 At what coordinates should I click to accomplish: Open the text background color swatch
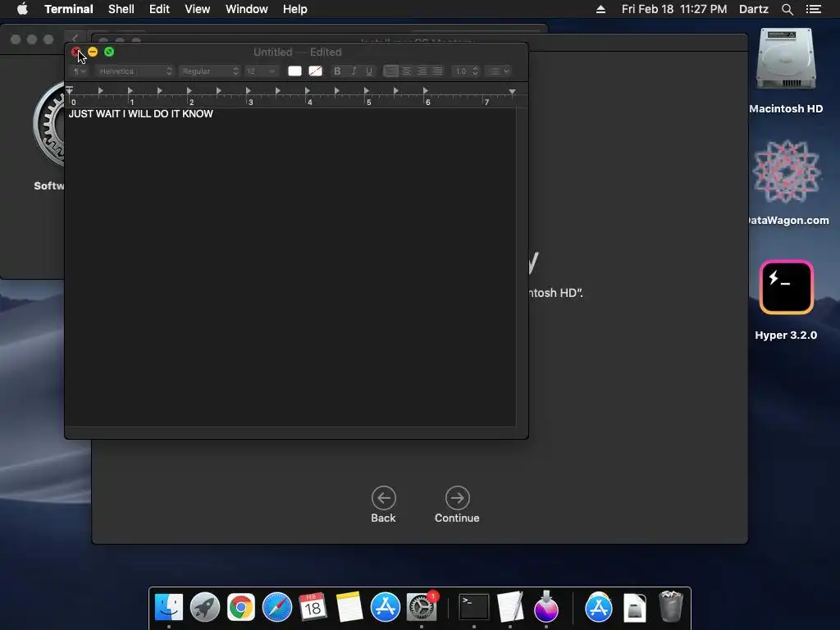coord(316,71)
